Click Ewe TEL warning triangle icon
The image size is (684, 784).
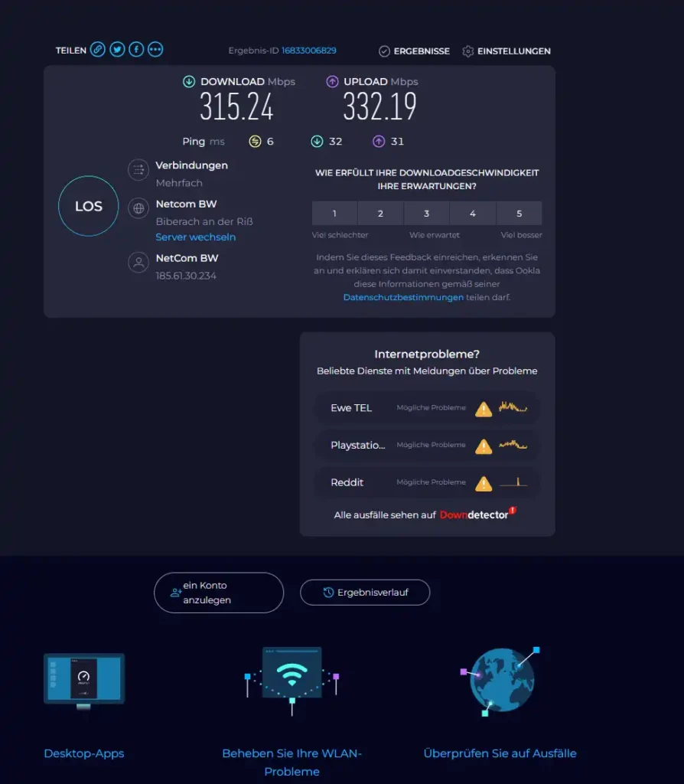coord(484,409)
